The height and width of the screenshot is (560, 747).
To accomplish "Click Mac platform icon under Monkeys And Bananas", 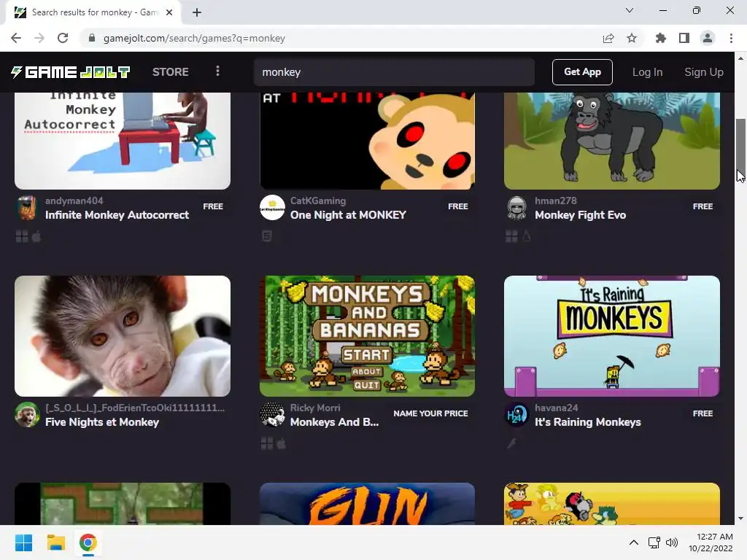I will pos(281,443).
